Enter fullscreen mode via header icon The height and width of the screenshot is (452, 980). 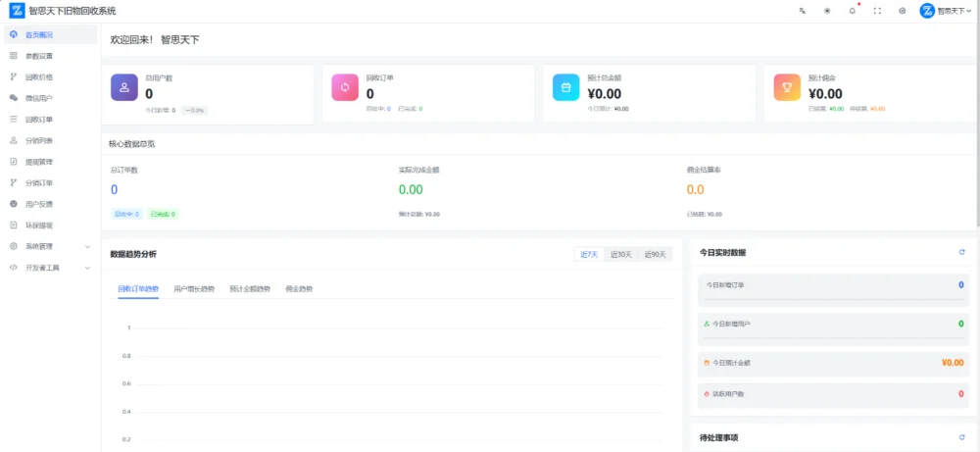pos(877,11)
